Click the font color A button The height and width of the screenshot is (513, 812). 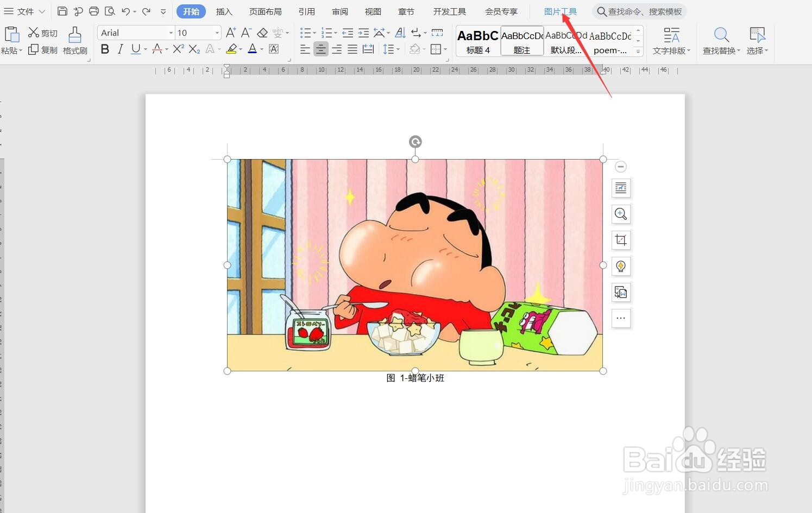pyautogui.click(x=252, y=49)
